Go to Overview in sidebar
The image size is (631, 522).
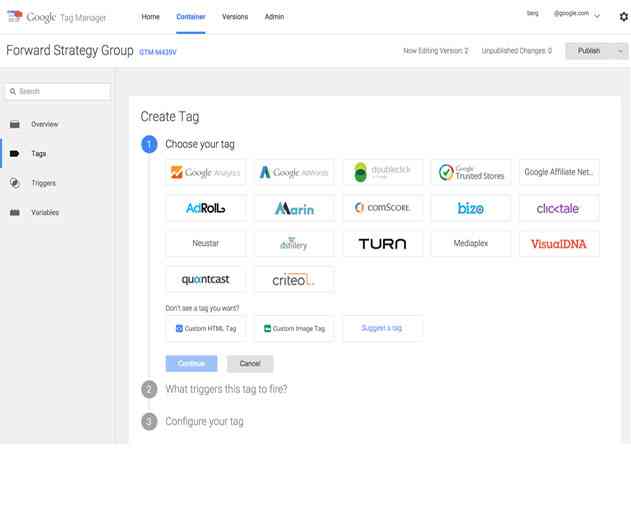(45, 124)
